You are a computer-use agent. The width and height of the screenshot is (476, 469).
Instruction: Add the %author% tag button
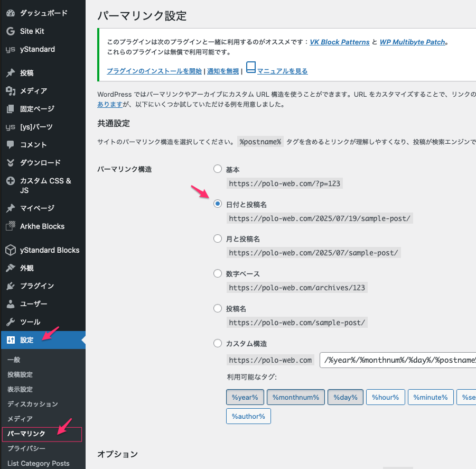pos(249,416)
